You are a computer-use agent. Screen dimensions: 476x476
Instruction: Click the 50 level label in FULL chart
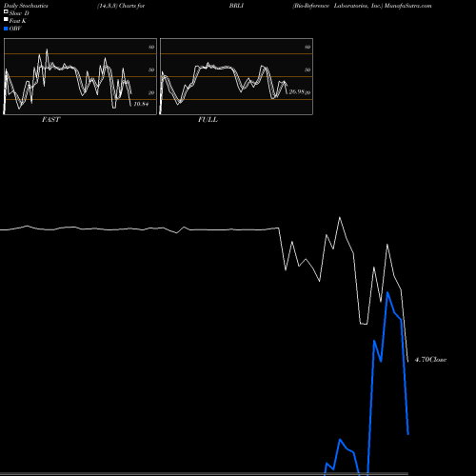(x=307, y=69)
